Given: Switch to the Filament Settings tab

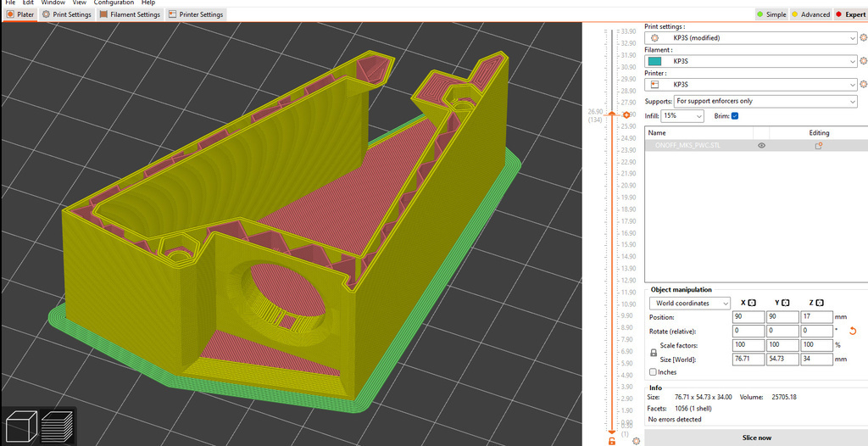Looking at the screenshot, I should tap(130, 14).
